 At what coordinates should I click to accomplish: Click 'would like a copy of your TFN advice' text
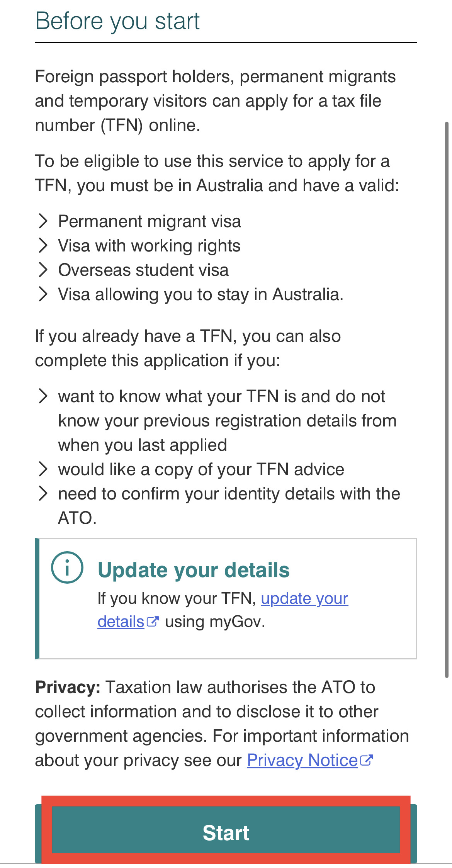coord(201,470)
